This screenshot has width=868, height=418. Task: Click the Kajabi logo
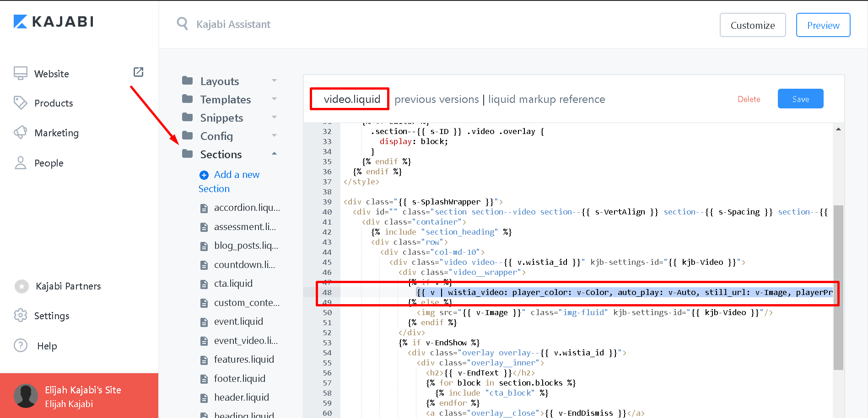54,21
